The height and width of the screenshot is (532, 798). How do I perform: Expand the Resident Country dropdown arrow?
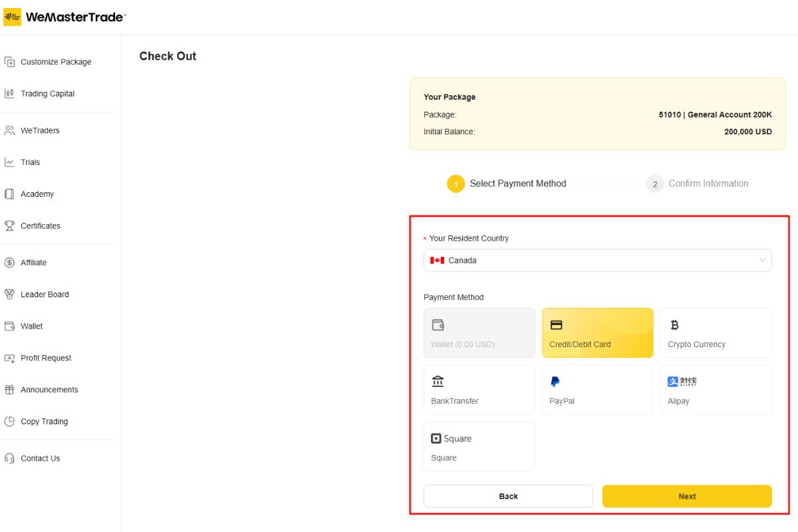(x=762, y=261)
